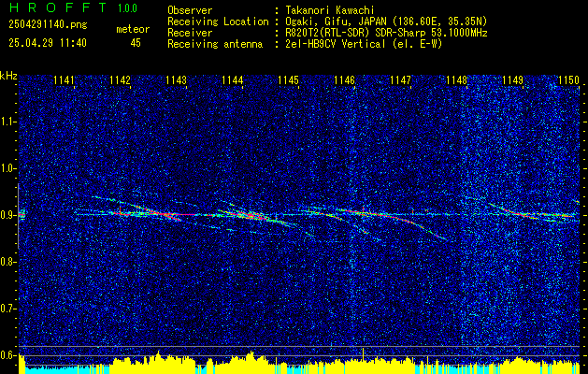Image resolution: width=588 pixels, height=374 pixels.
Task: Click receiver text R820T2(RTL-SDR) SDR-Sharp 53.1000MHz
Action: 385,33
